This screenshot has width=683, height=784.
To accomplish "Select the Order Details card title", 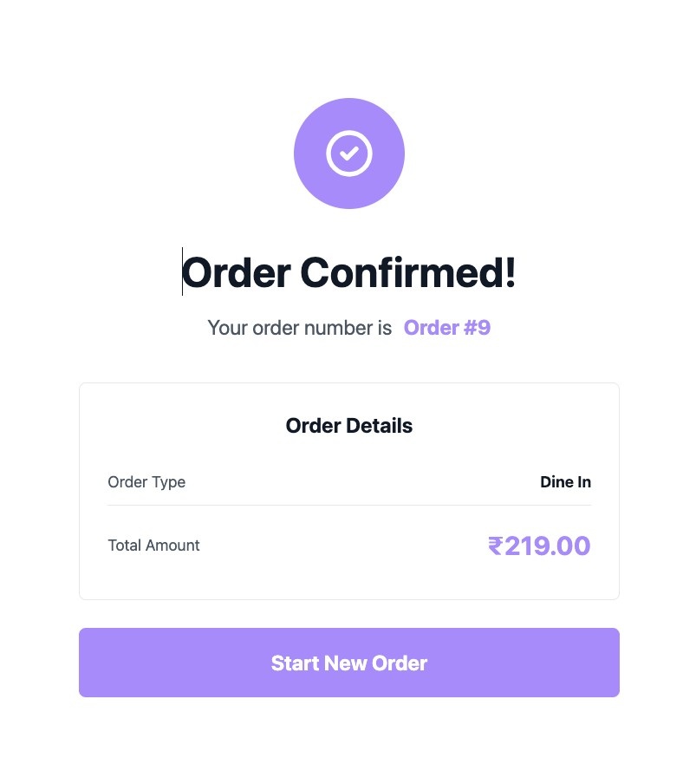I will coord(349,426).
